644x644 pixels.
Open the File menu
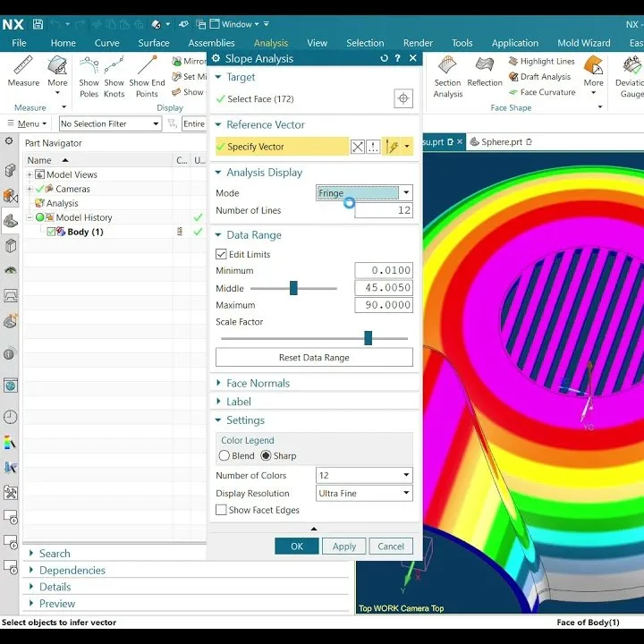(x=19, y=43)
